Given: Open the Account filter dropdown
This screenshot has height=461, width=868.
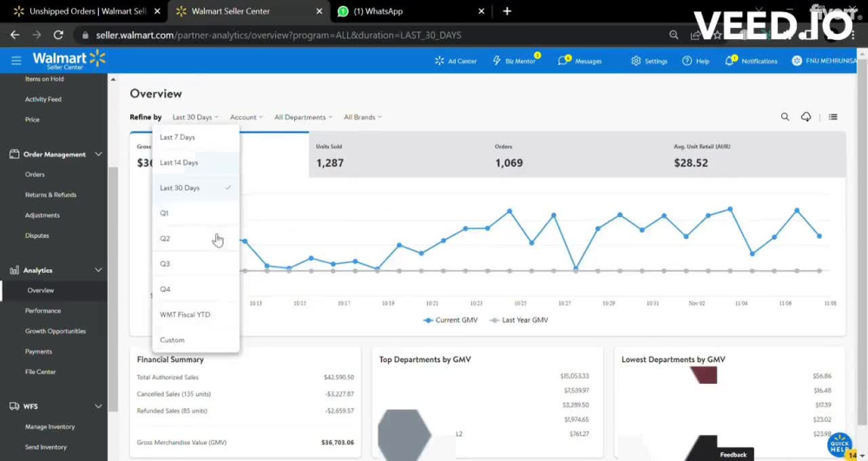Looking at the screenshot, I should (x=247, y=117).
